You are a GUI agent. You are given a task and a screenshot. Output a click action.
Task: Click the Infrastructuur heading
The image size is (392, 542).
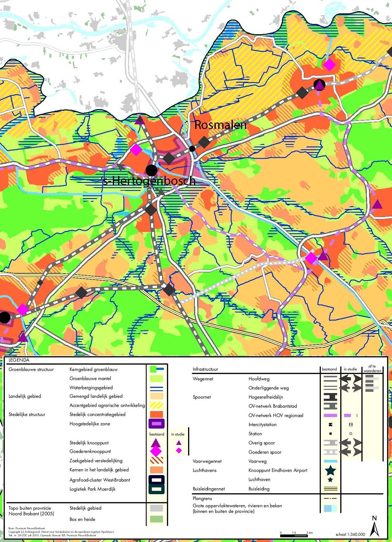pyautogui.click(x=205, y=369)
